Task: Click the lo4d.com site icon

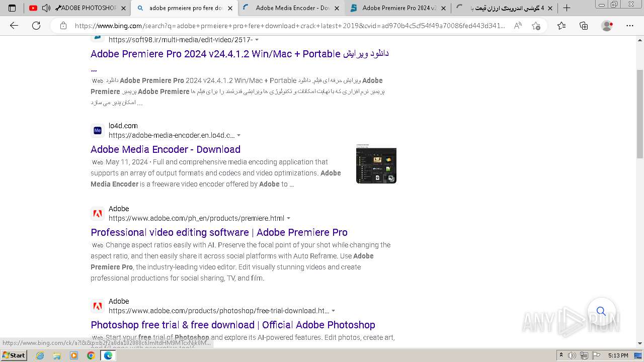Action: click(98, 131)
